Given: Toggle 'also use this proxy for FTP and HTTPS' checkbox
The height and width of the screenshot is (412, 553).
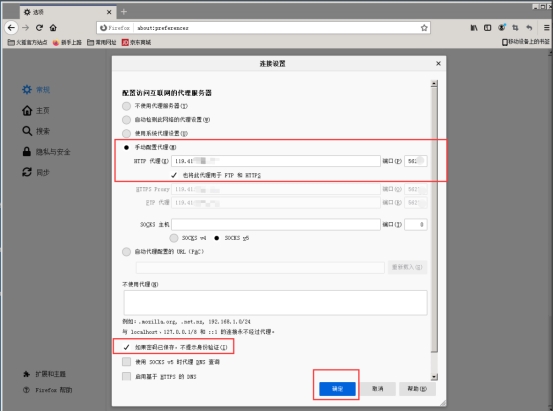Looking at the screenshot, I should (174, 175).
